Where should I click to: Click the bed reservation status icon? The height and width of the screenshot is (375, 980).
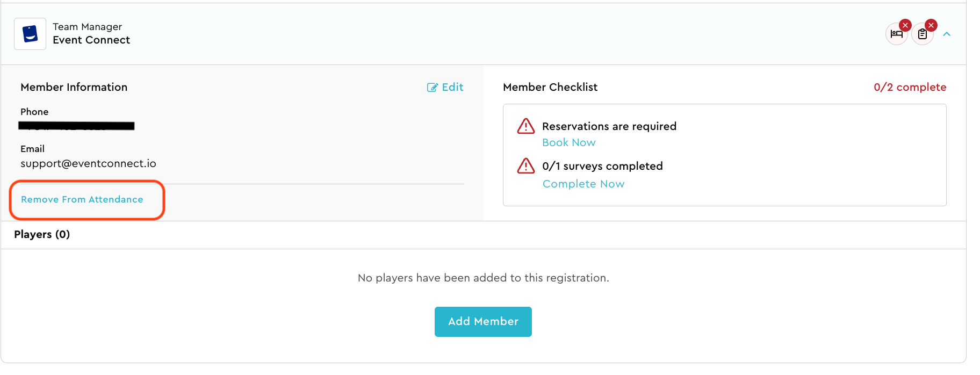[896, 34]
